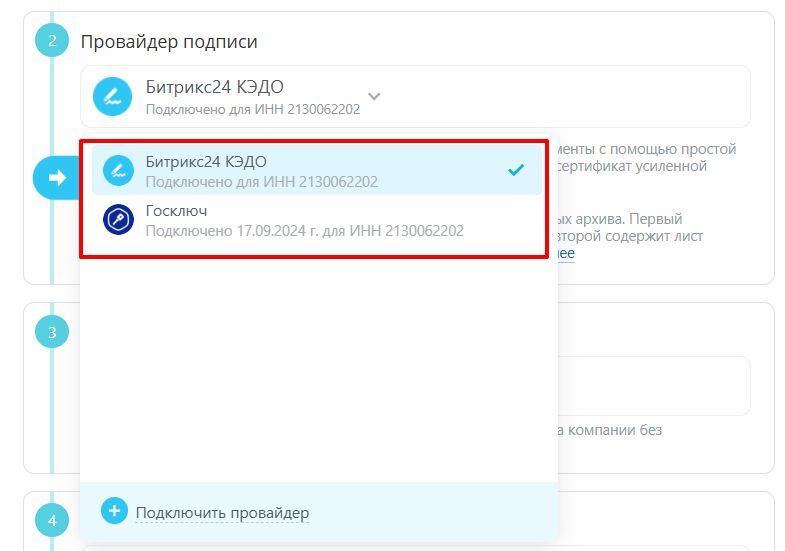Choose Госключ provider in the list
The height and width of the screenshot is (551, 785).
[x=316, y=220]
